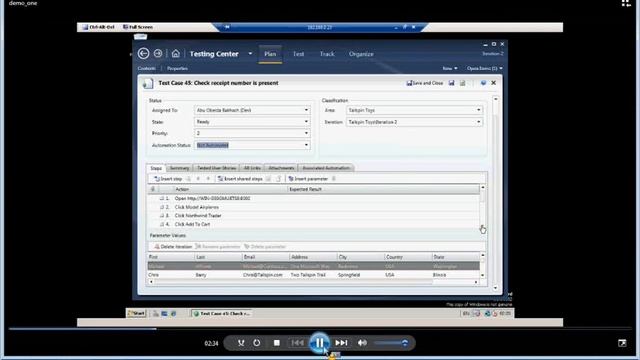Toggle shuffle in the media player
This screenshot has width=640, height=360.
pyautogui.click(x=241, y=343)
